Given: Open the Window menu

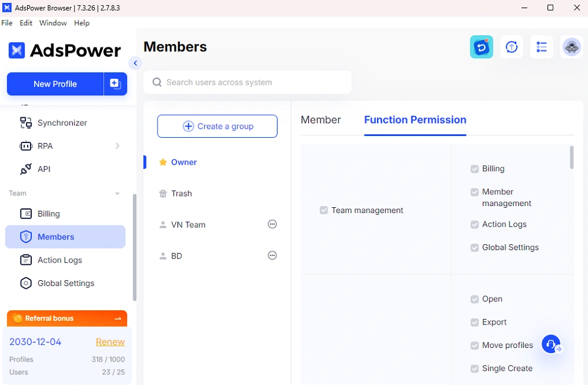Looking at the screenshot, I should coord(53,23).
